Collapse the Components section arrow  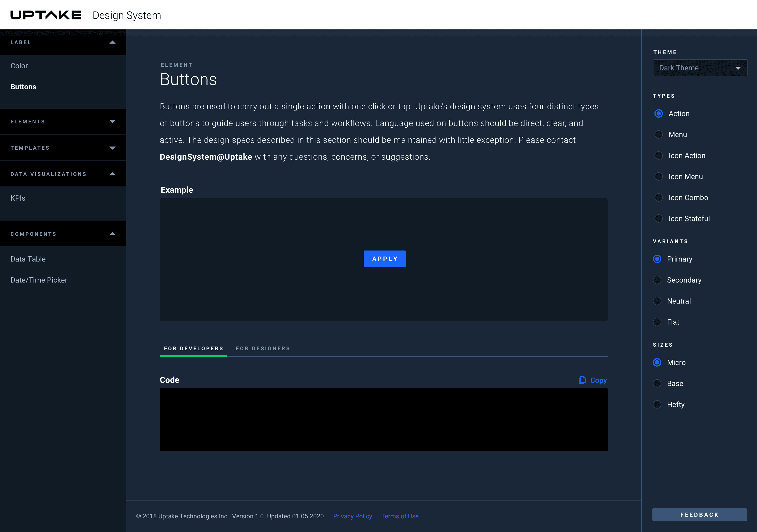point(112,234)
